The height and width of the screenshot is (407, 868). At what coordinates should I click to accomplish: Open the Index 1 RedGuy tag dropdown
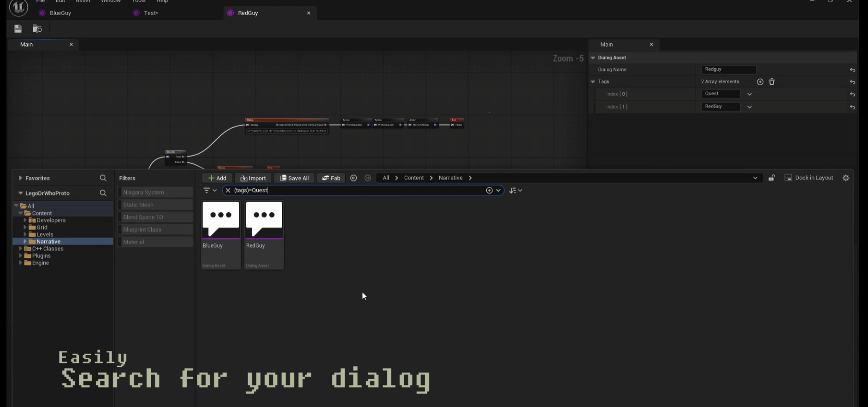pyautogui.click(x=750, y=107)
